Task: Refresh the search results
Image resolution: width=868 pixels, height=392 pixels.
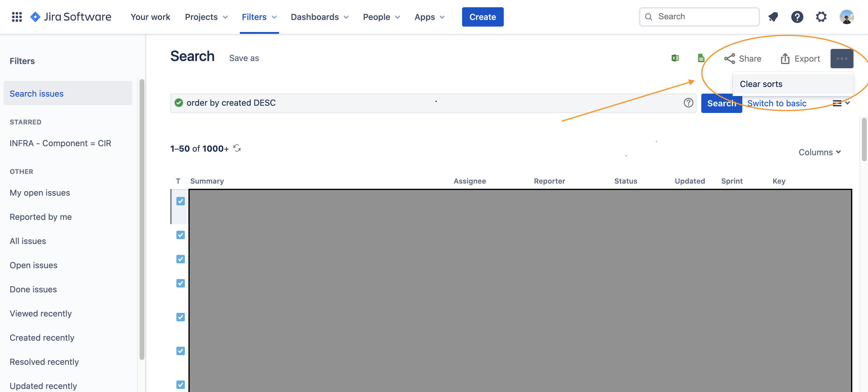Action: [x=237, y=148]
